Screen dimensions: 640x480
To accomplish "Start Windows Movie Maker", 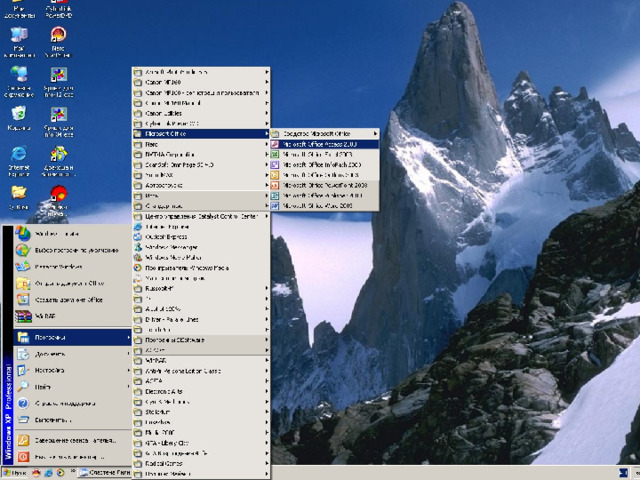I will [x=201, y=258].
